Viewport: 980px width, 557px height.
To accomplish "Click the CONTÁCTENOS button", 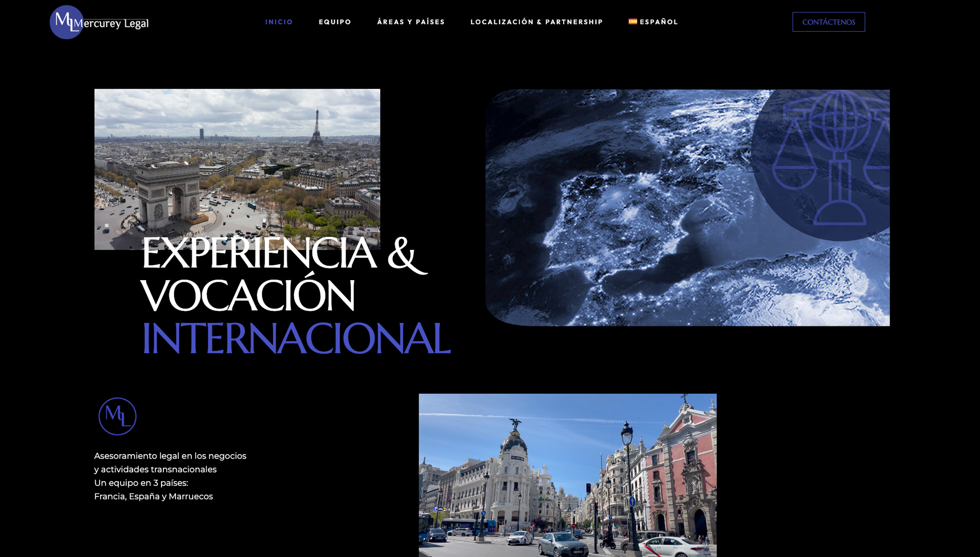I will (828, 21).
